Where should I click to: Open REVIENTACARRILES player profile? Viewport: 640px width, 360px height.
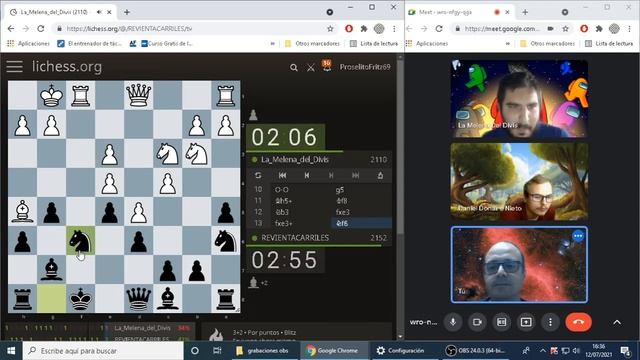tap(295, 238)
